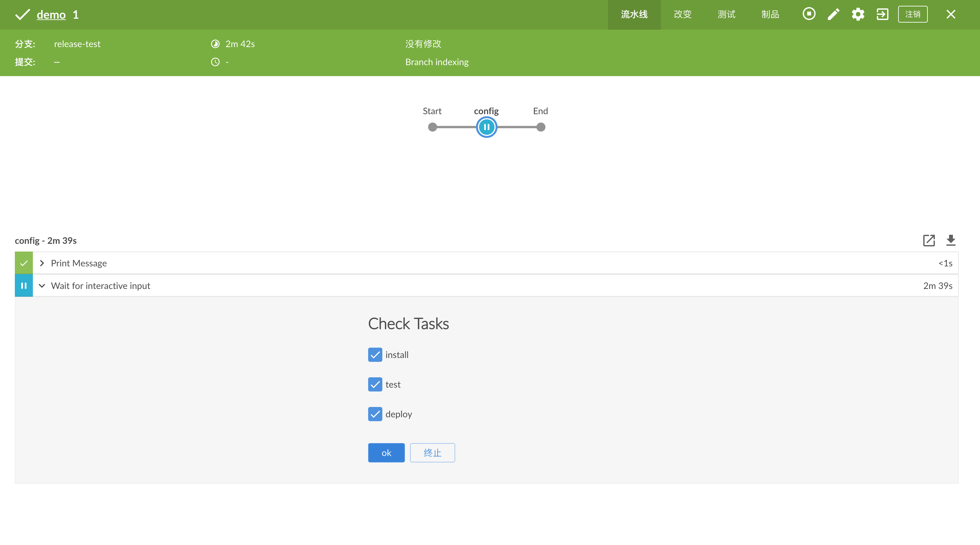Click the paused status icon of input step
The height and width of the screenshot is (545, 980).
tap(24, 285)
